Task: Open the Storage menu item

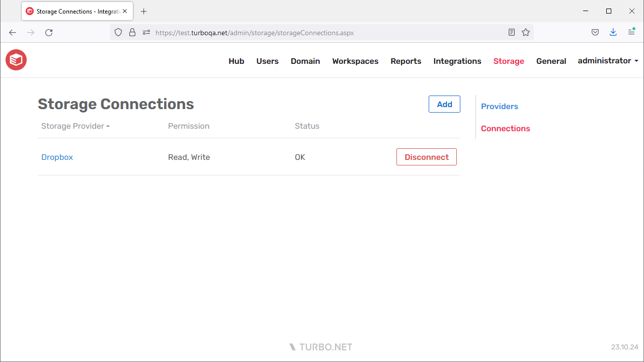Action: pos(509,61)
